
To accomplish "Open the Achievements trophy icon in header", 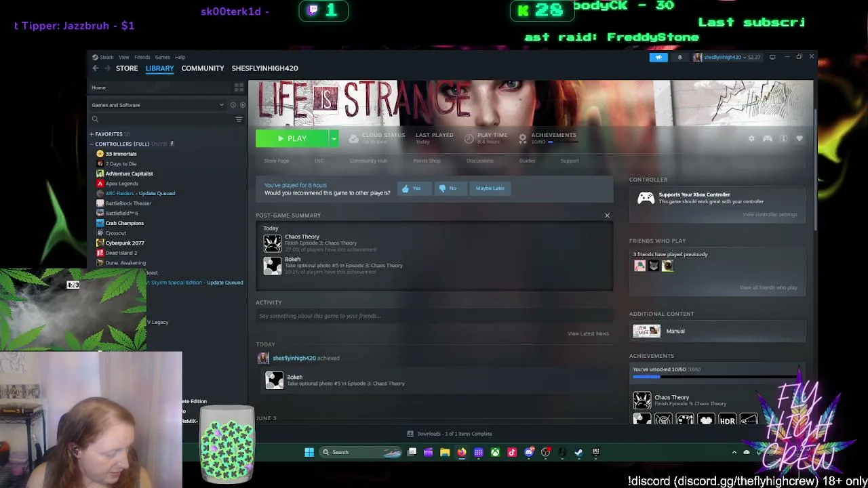I will pos(522,138).
